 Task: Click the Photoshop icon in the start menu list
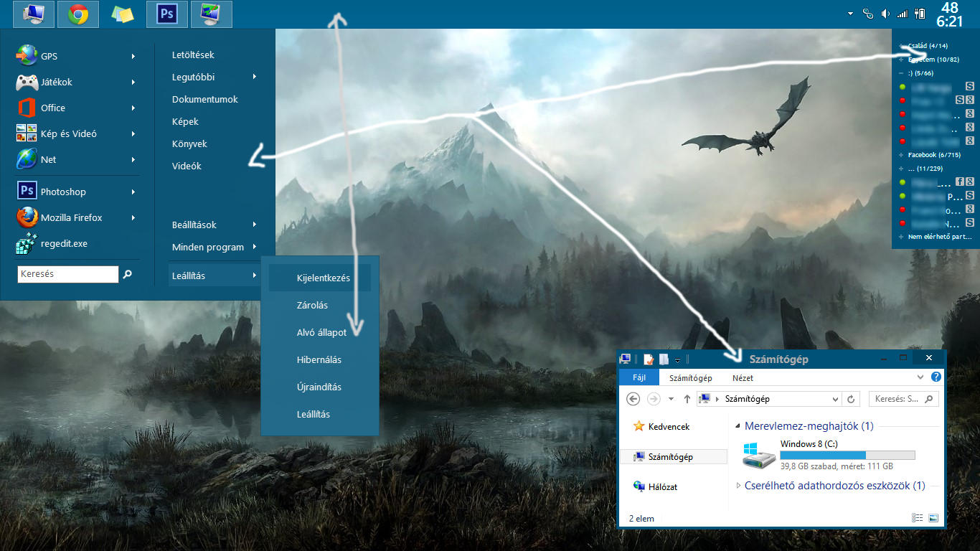(x=27, y=192)
